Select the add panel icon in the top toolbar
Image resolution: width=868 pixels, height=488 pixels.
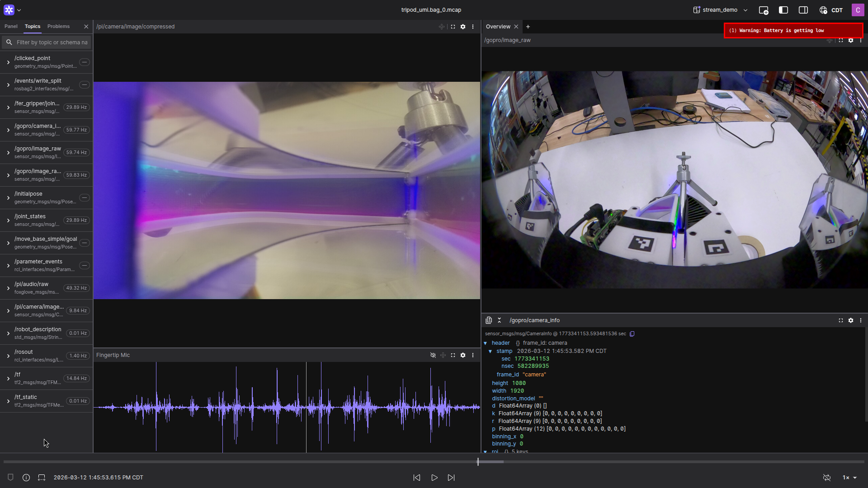tap(764, 10)
